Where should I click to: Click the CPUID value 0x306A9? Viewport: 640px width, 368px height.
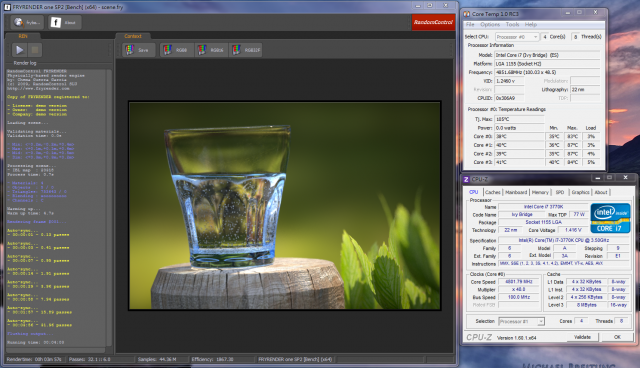[509, 98]
